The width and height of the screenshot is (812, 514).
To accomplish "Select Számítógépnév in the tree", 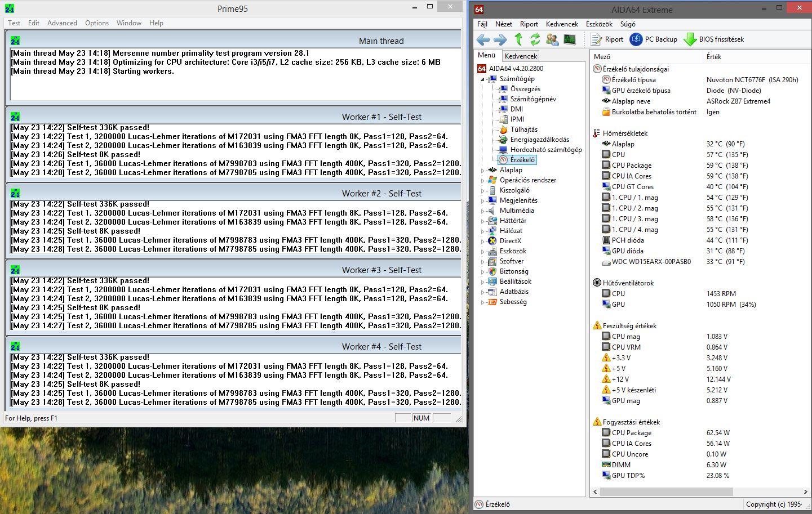I will [x=533, y=99].
